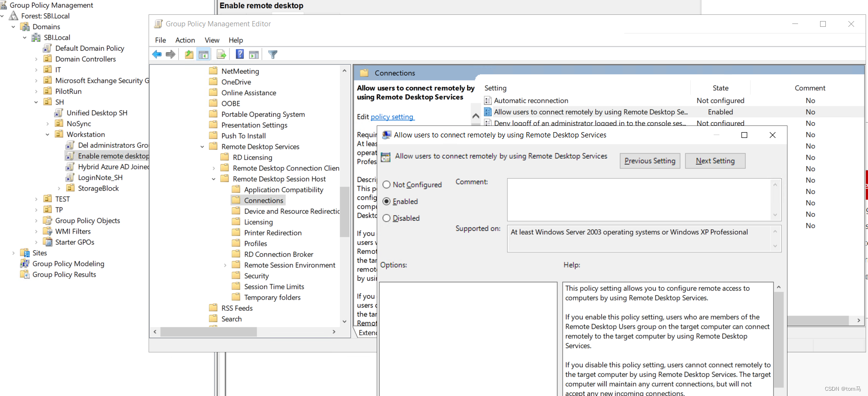868x396 pixels.
Task: Expand the Group Policy Objects node
Action: 36,221
